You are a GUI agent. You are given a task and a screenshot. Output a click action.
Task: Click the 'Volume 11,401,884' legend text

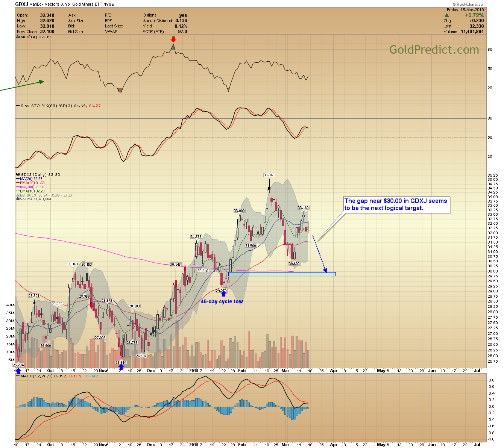pos(35,199)
